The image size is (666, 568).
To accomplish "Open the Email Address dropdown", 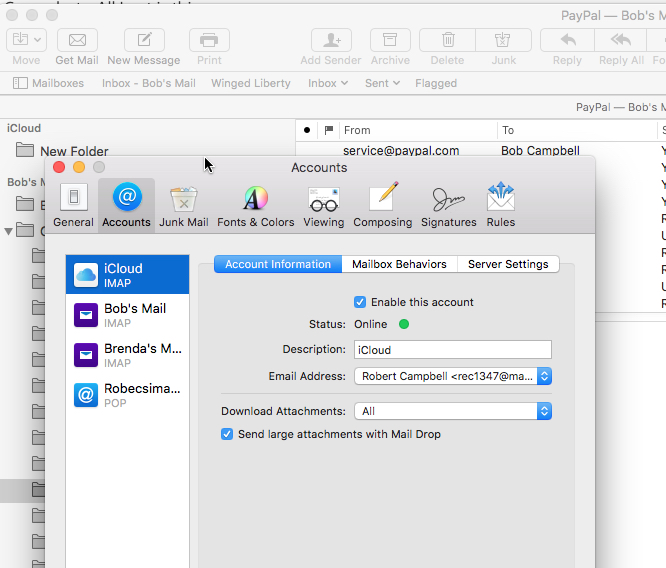I will pyautogui.click(x=453, y=376).
